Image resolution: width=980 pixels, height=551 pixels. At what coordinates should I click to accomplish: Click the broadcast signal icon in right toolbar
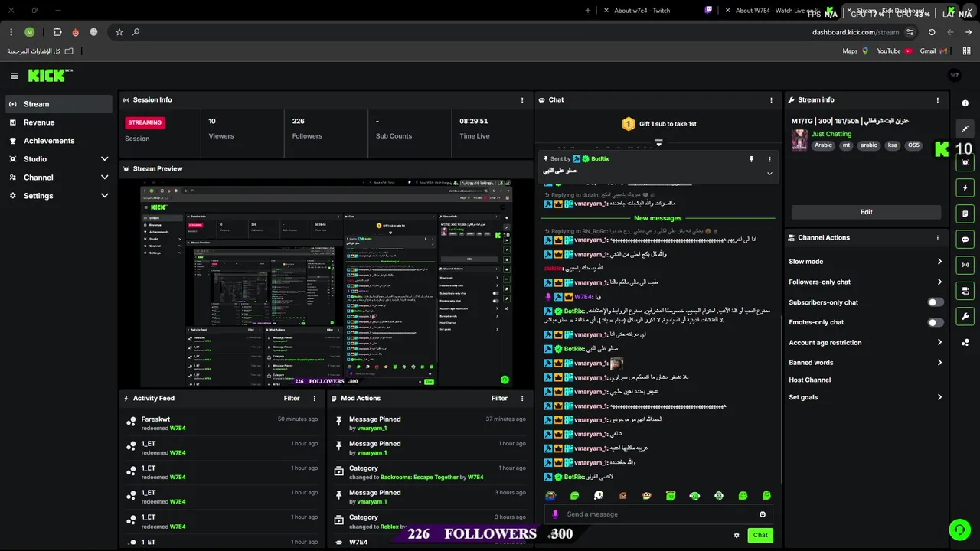(x=965, y=265)
